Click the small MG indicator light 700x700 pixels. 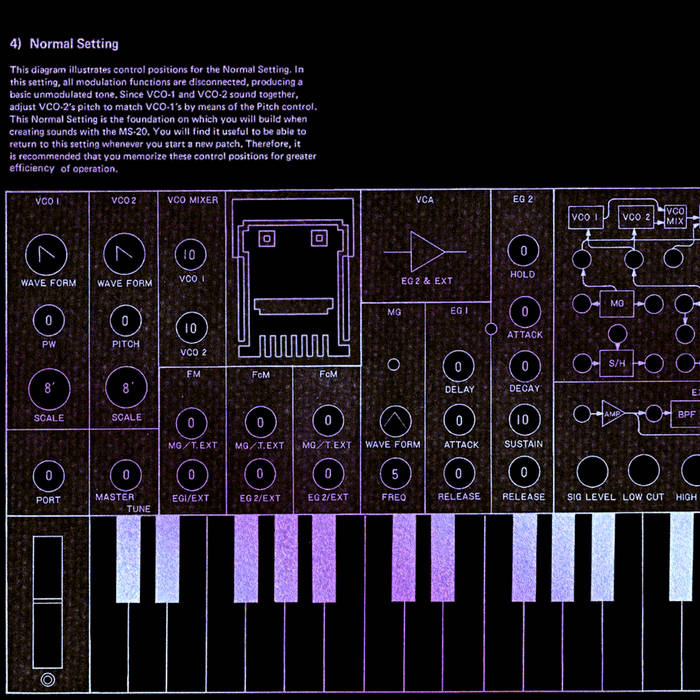point(393,364)
